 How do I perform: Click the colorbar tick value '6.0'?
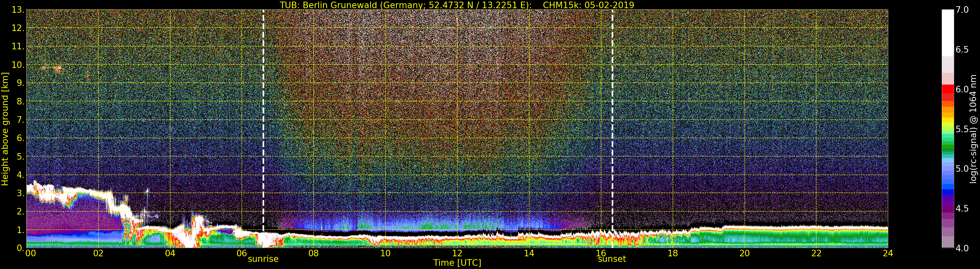coord(962,89)
